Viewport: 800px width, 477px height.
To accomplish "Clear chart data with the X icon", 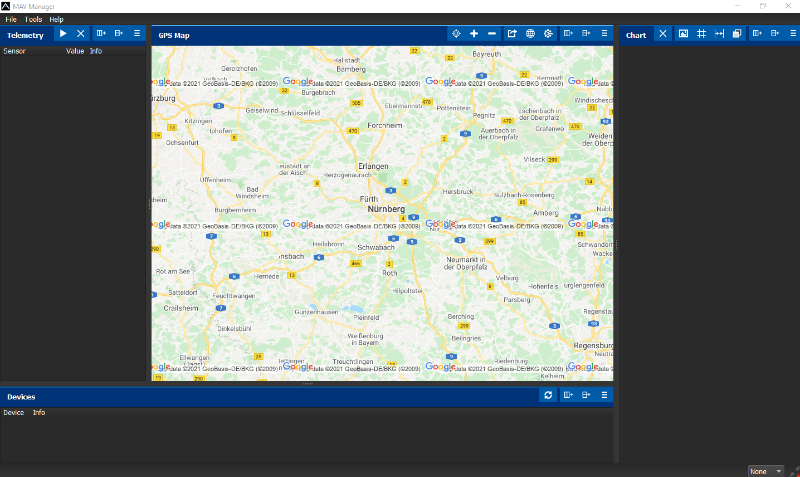I will 663,34.
